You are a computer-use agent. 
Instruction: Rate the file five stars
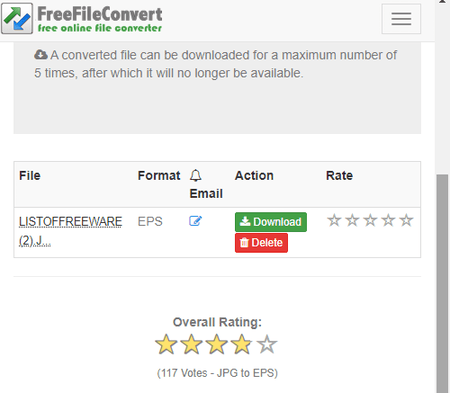[x=406, y=220]
